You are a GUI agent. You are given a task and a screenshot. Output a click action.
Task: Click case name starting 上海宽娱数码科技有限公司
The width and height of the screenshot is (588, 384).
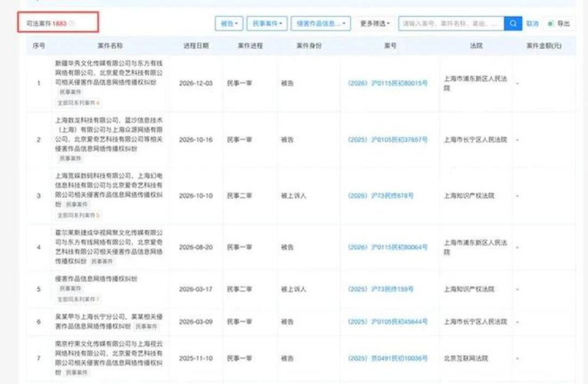(109, 190)
